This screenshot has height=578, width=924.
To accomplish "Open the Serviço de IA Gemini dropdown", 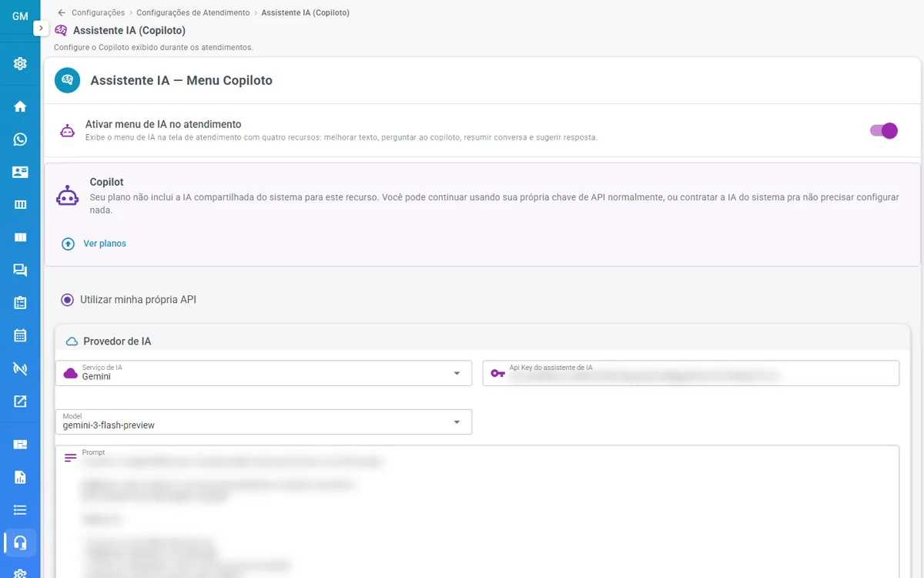I will click(263, 373).
